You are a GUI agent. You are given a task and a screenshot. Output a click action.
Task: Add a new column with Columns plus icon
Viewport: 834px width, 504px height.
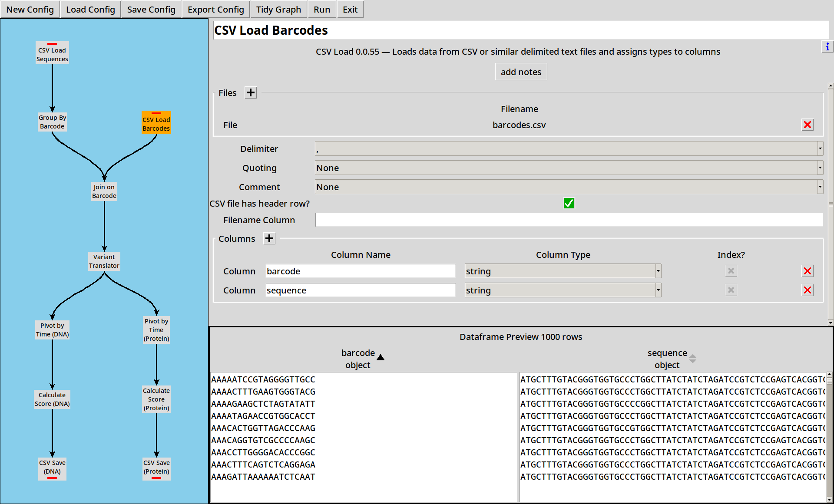click(269, 238)
